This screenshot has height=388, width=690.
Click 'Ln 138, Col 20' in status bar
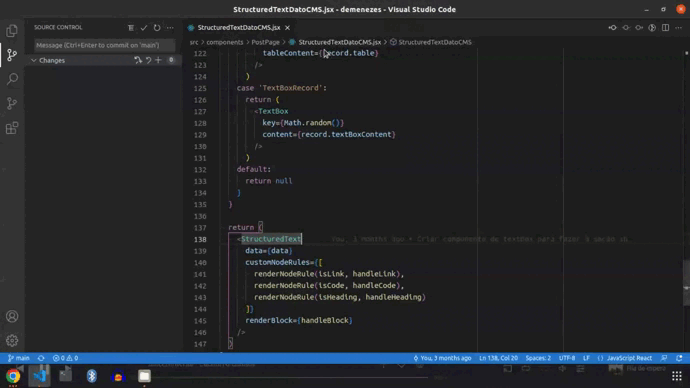[x=498, y=358]
